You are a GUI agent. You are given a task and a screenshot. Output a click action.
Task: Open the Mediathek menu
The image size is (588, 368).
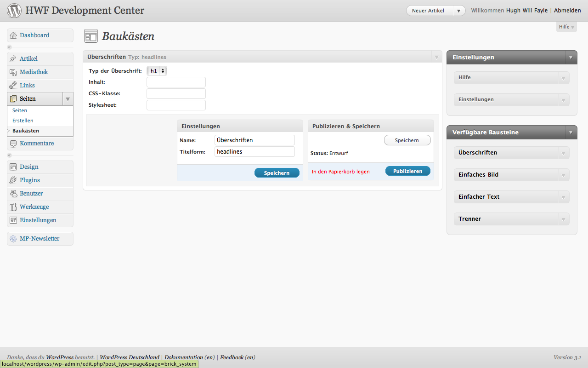click(40, 72)
